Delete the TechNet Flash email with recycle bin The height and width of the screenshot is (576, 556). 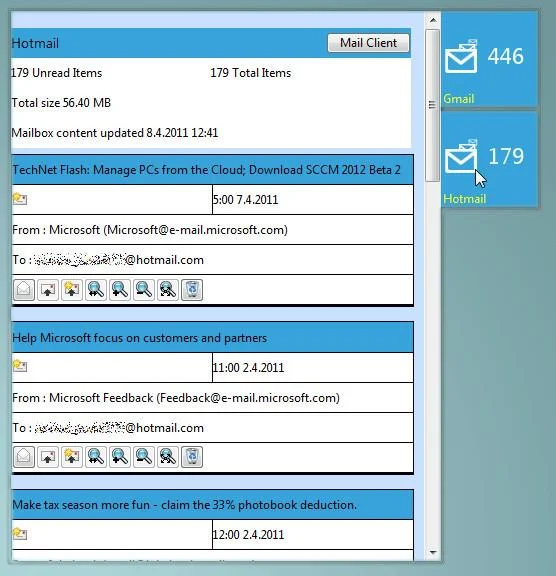click(x=192, y=290)
